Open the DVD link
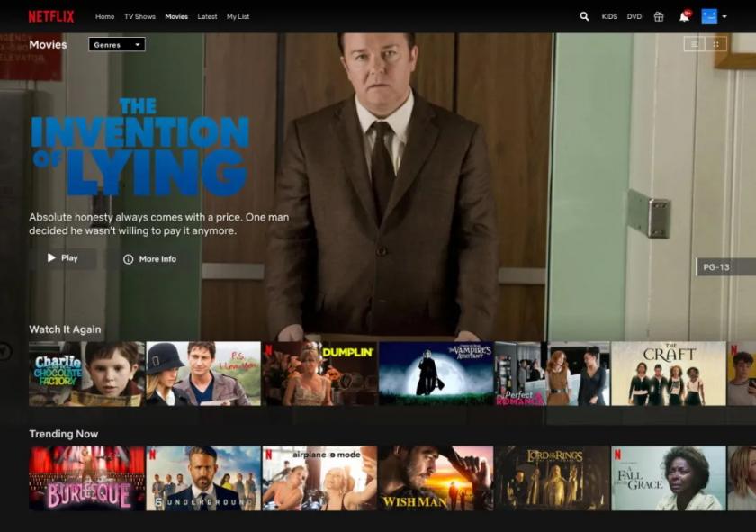 (634, 16)
